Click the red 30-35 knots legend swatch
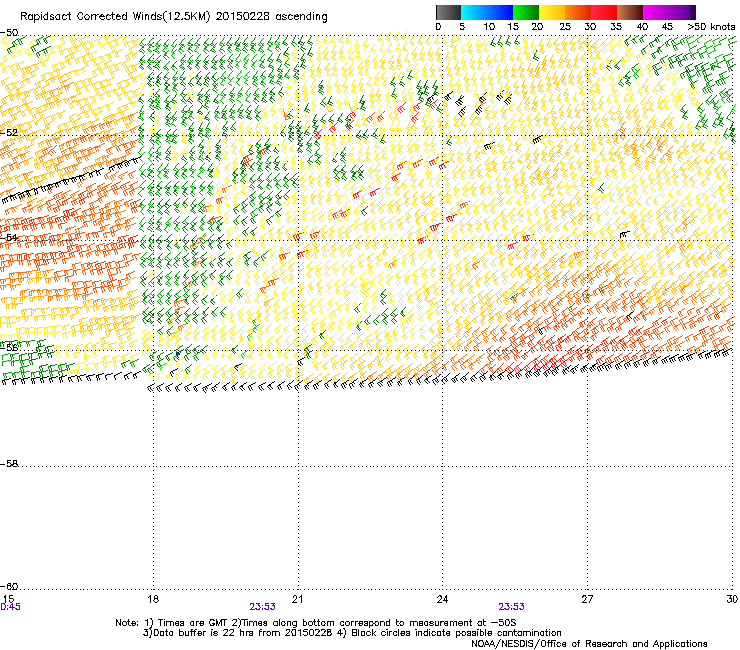This screenshot has height=650, width=740. (604, 12)
